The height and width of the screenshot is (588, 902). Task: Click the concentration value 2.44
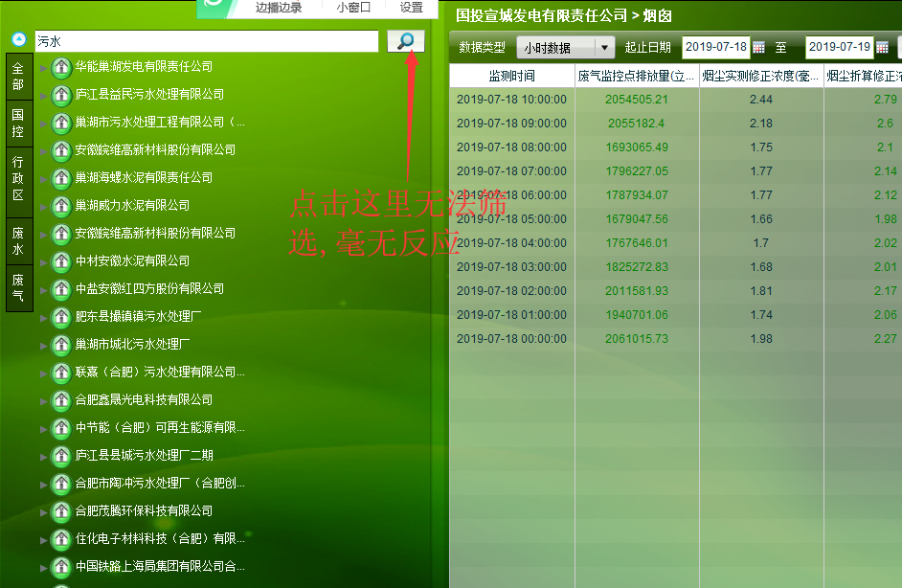click(x=761, y=100)
